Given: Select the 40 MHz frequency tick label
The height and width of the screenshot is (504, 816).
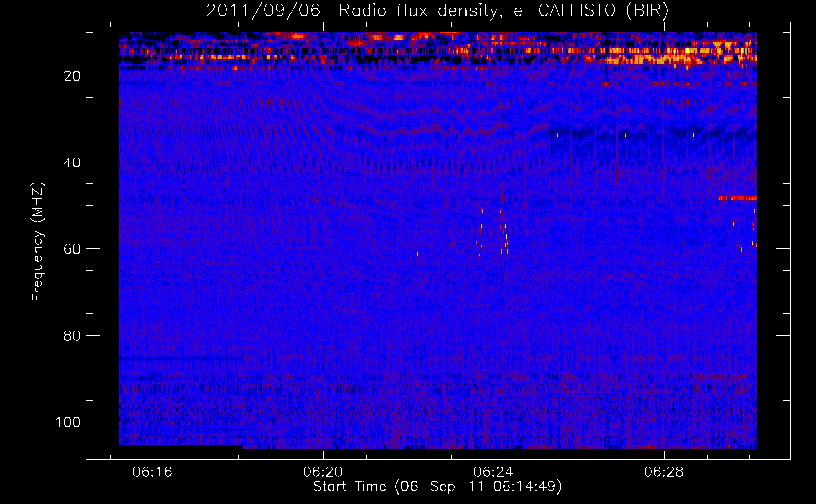Looking at the screenshot, I should point(72,162).
